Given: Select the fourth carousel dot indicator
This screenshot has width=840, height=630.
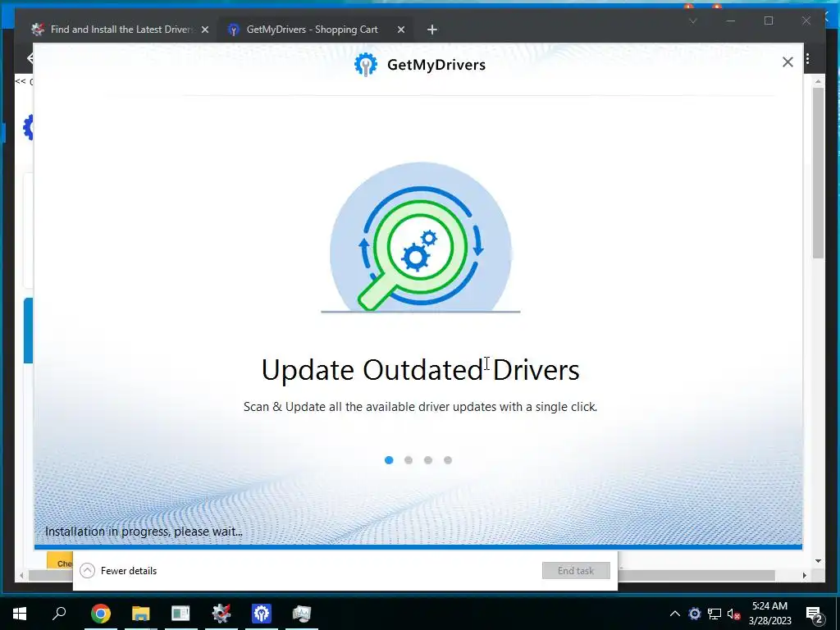Looking at the screenshot, I should point(448,460).
